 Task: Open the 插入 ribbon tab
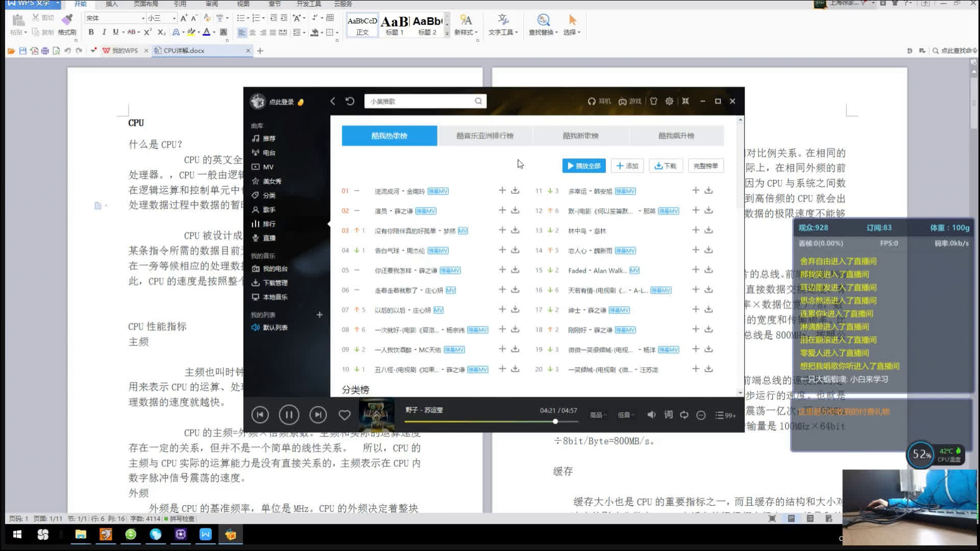pyautogui.click(x=112, y=4)
